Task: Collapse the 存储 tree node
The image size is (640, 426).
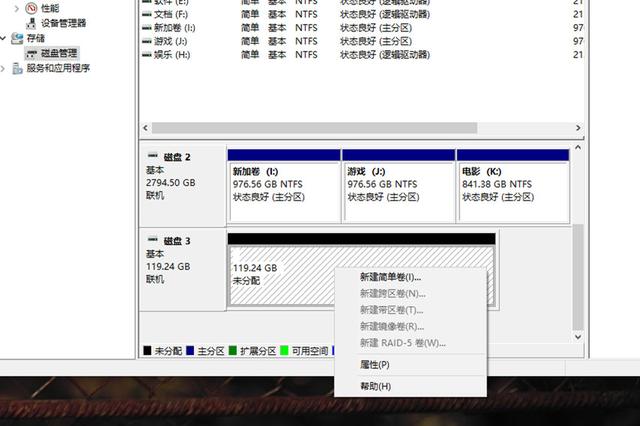Action: click(5, 38)
